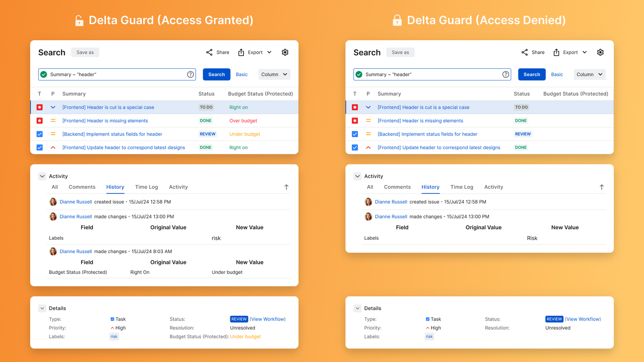
Task: Open Time Log tab in Access Granted Activity
Action: tap(147, 187)
